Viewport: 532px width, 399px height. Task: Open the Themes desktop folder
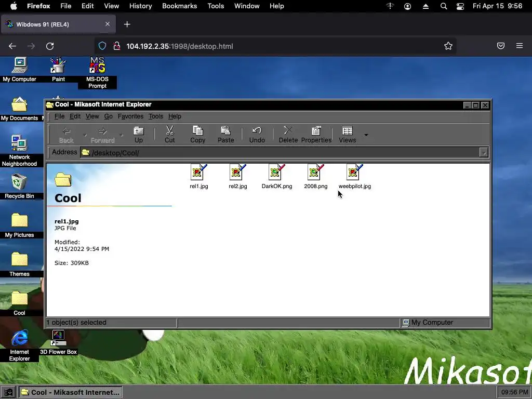point(19,264)
